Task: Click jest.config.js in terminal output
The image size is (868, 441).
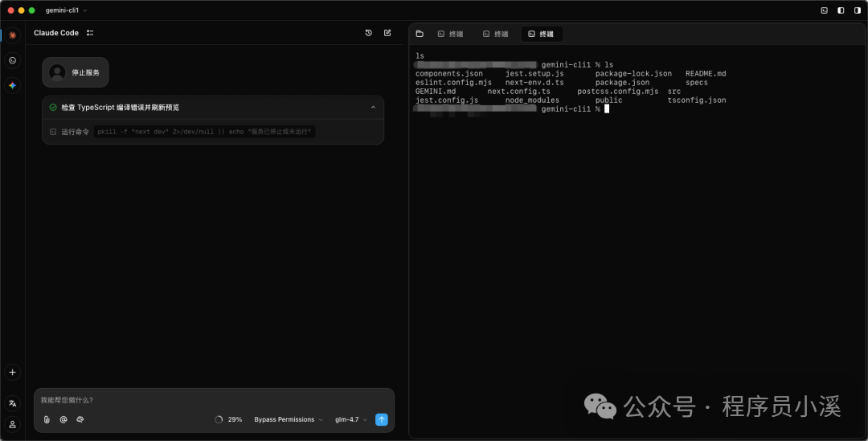Action: [447, 100]
